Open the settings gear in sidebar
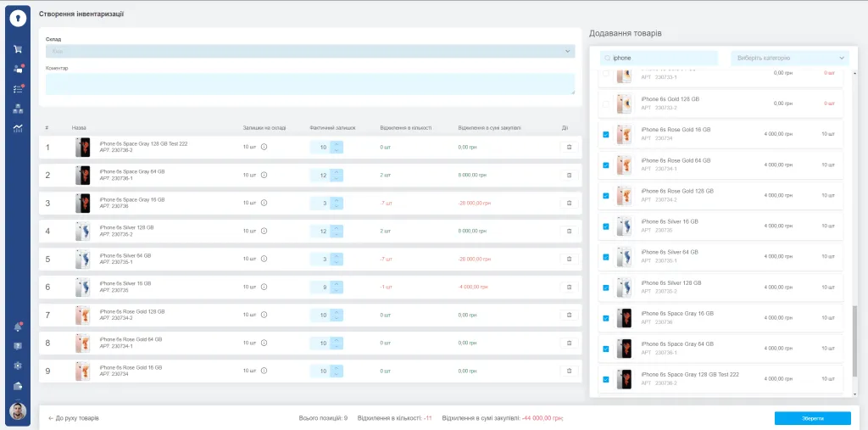This screenshot has height=430, width=868. pos(18,366)
